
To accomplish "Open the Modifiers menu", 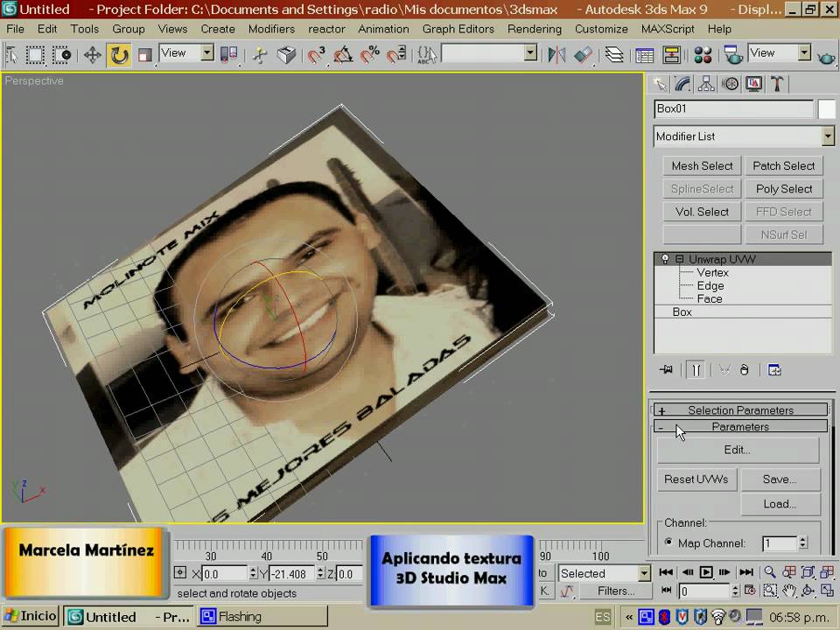I will 271,29.
